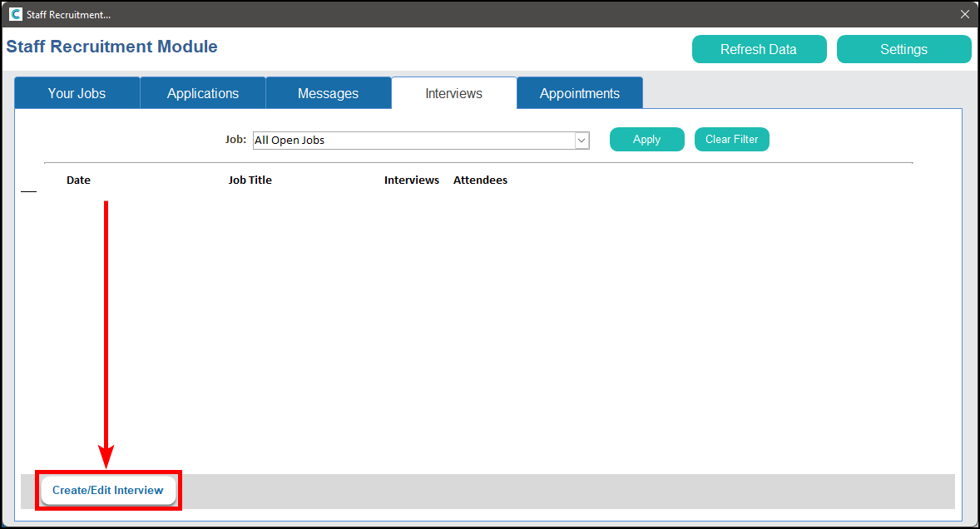Click the Create/Edit Interview button

108,491
